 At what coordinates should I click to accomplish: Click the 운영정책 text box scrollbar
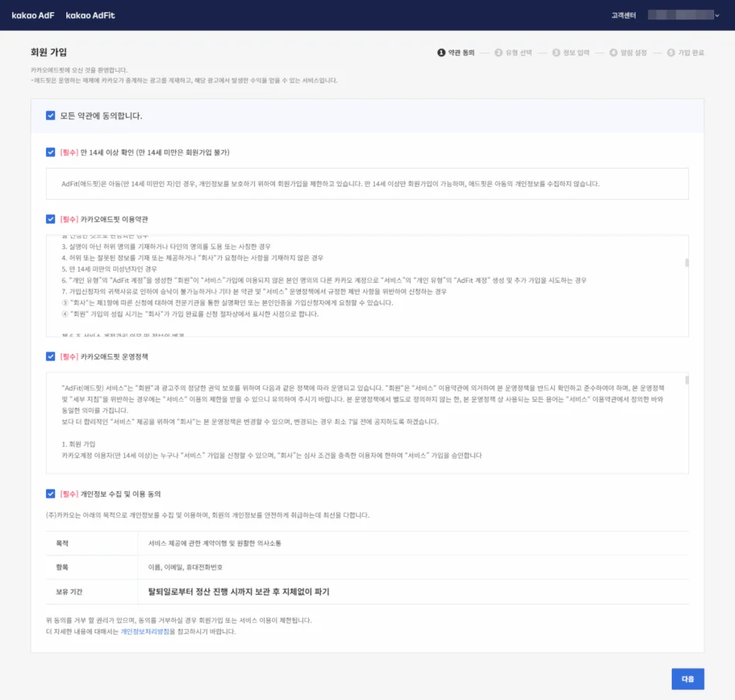pos(686,380)
